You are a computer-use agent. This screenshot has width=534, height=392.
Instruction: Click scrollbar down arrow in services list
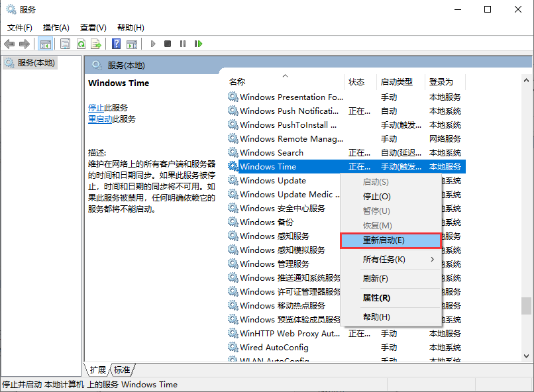click(526, 356)
